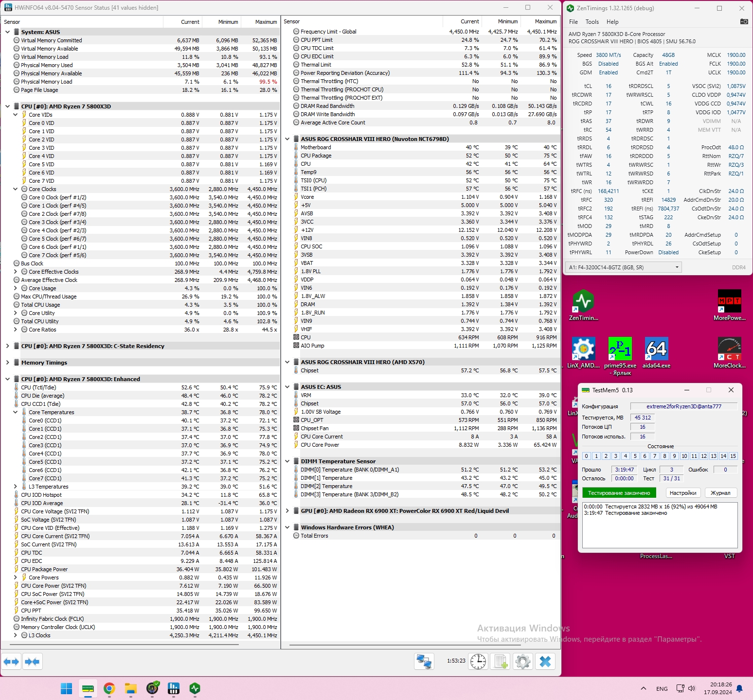Open File Explorer from the taskbar
This screenshot has height=700, width=753.
131,688
